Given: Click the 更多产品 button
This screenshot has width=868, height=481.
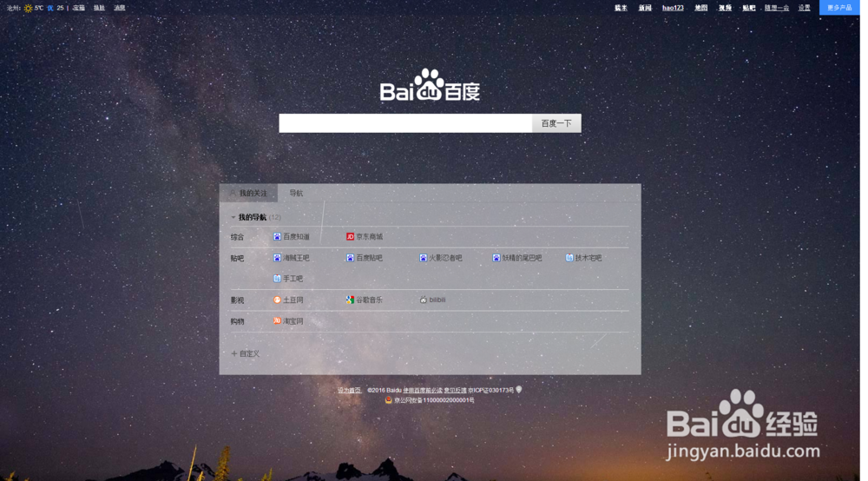Looking at the screenshot, I should pos(839,8).
